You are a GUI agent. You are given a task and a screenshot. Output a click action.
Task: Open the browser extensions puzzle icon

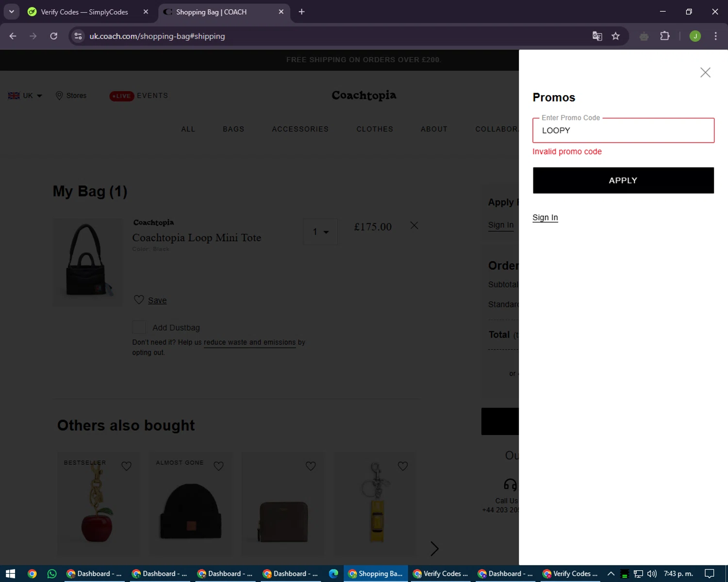(x=664, y=36)
